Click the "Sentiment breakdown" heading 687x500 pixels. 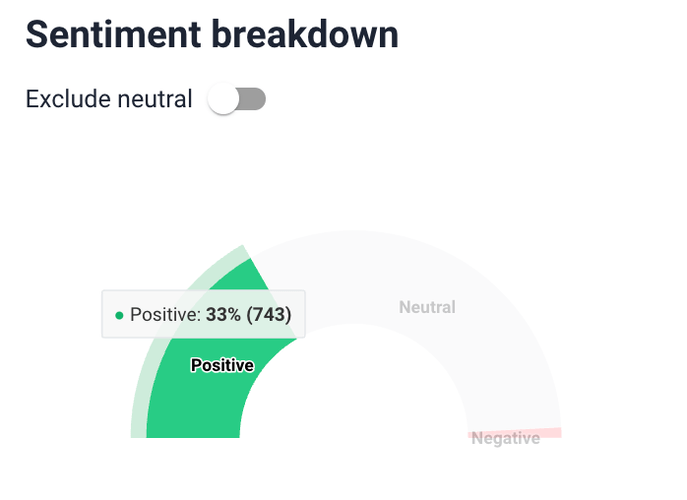(212, 34)
